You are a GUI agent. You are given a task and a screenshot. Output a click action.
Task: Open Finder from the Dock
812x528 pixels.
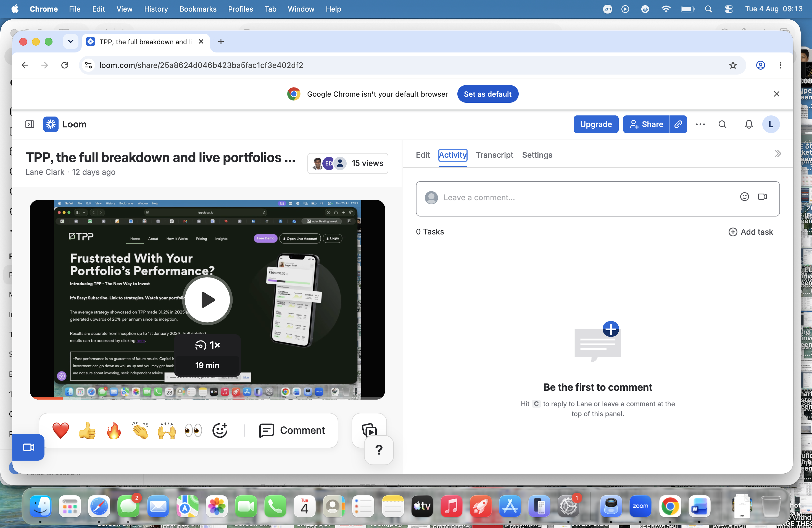coord(41,506)
